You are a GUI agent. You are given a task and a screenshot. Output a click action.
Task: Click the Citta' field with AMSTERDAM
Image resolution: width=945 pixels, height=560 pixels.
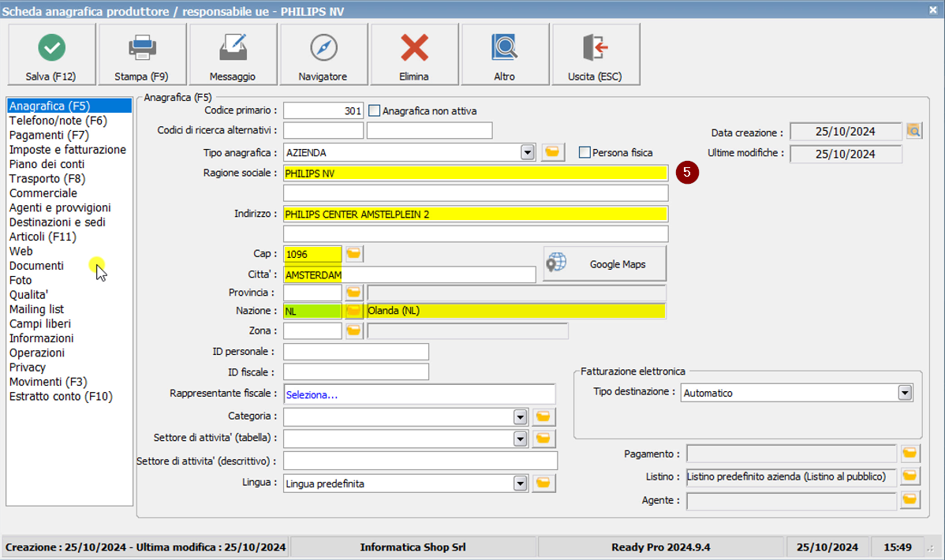[x=410, y=275]
